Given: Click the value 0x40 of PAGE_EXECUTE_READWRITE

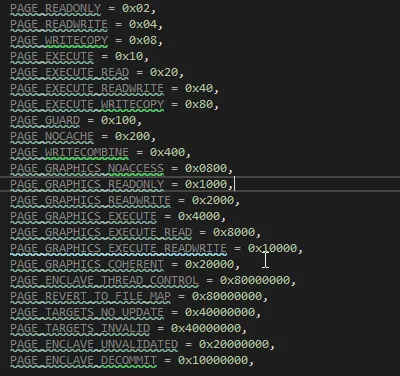Looking at the screenshot, I should point(199,88).
